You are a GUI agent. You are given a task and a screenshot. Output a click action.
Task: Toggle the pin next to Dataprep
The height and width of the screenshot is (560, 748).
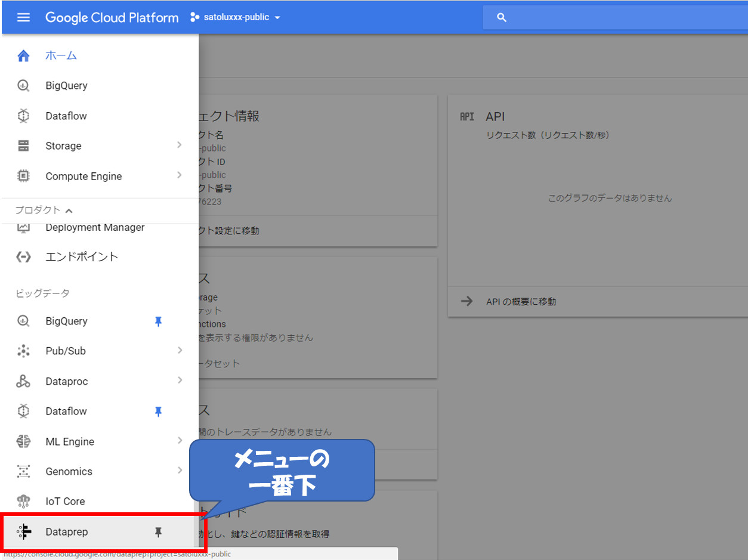coord(158,532)
